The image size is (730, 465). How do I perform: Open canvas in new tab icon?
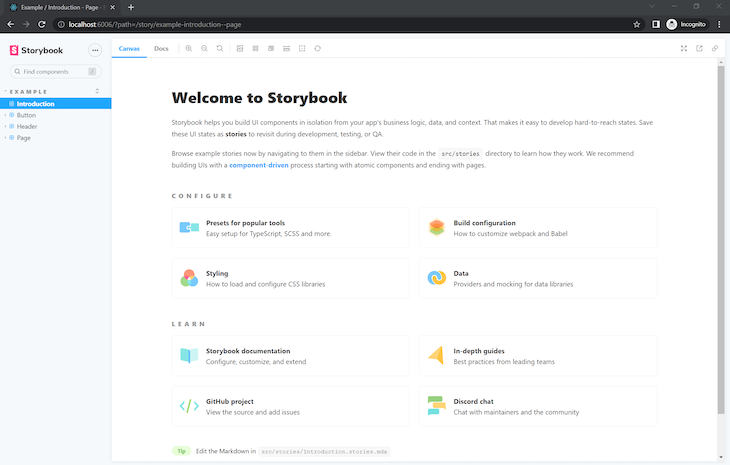pos(699,48)
